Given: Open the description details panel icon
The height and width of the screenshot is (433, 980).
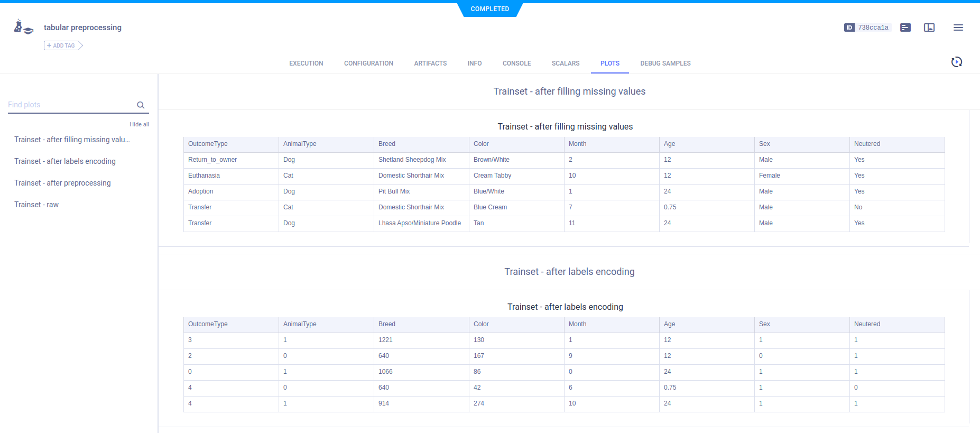Looking at the screenshot, I should click(x=905, y=27).
